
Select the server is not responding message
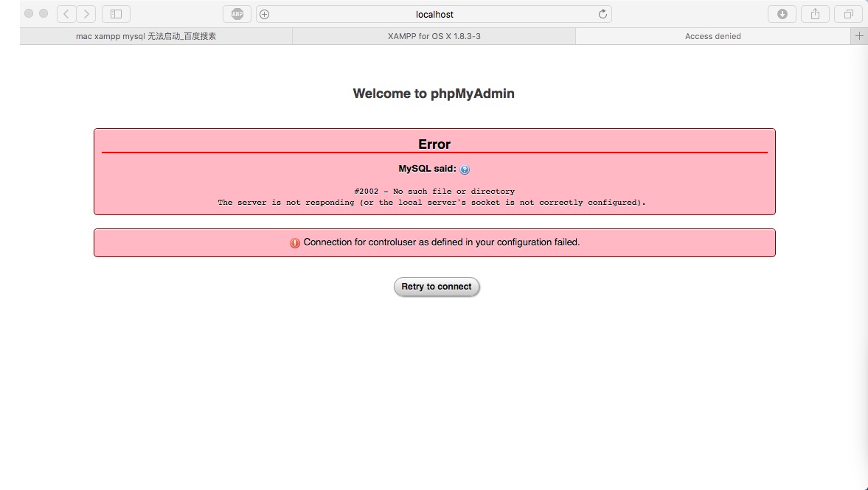[x=431, y=203]
